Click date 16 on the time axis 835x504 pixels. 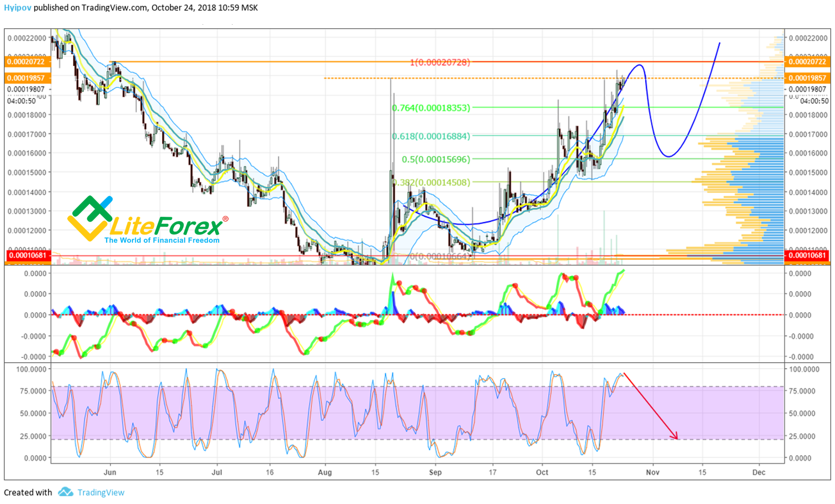pos(269,472)
